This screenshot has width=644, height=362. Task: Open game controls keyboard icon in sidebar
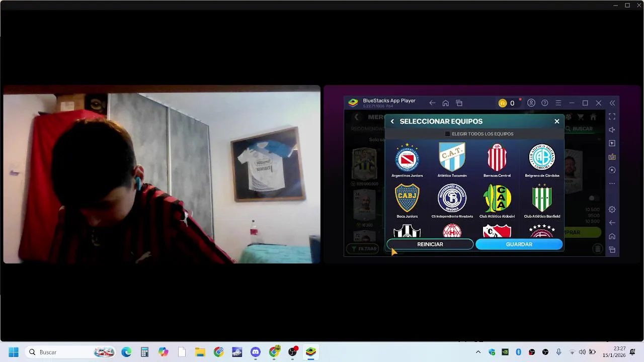pos(612,157)
